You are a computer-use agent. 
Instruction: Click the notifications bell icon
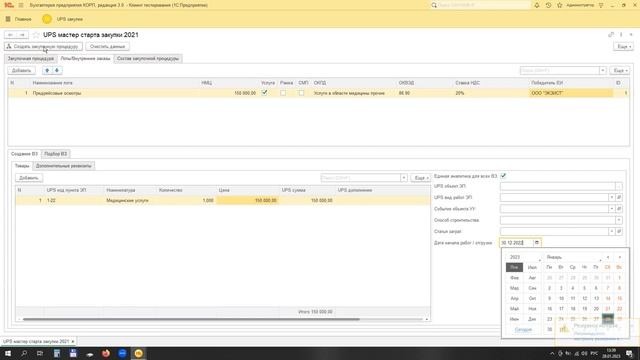pyautogui.click(x=537, y=5)
